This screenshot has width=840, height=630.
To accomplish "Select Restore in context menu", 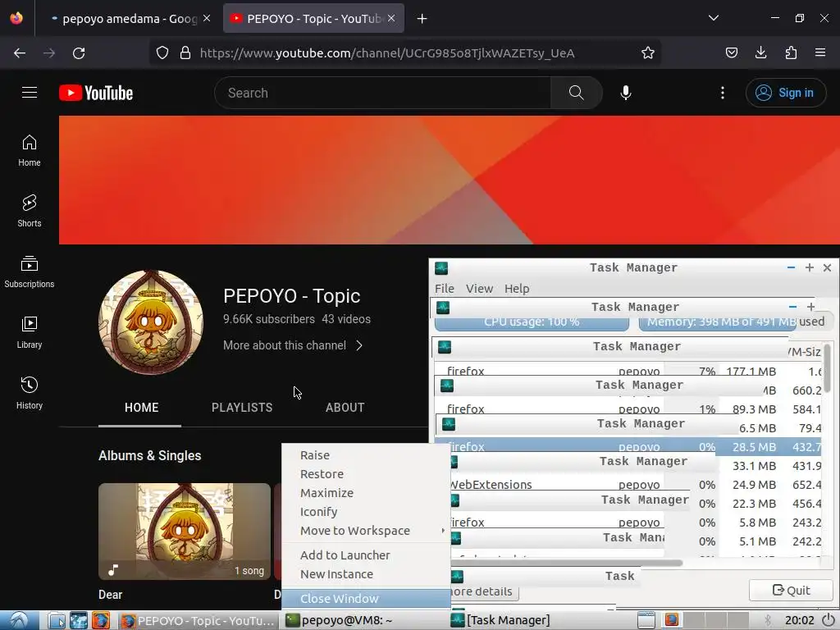I will [x=366, y=474].
